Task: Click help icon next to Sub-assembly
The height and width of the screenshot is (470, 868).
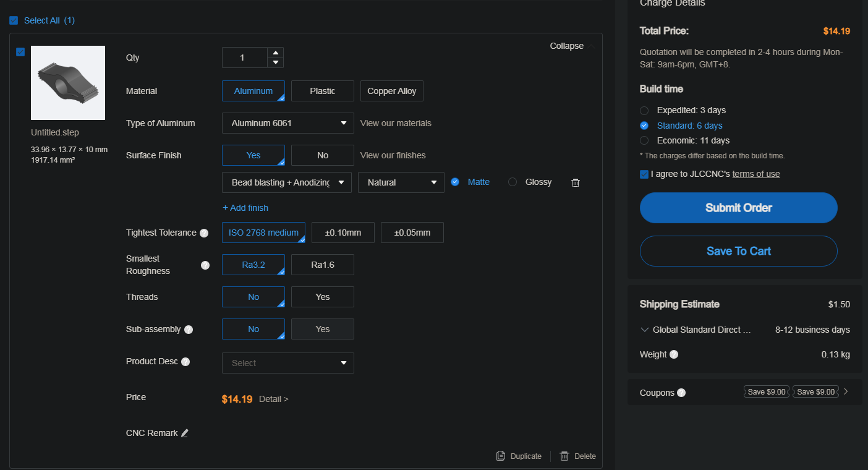Action: pyautogui.click(x=189, y=330)
